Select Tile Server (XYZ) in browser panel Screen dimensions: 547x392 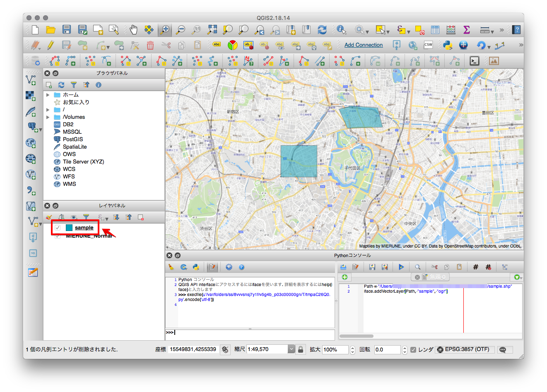pos(83,162)
